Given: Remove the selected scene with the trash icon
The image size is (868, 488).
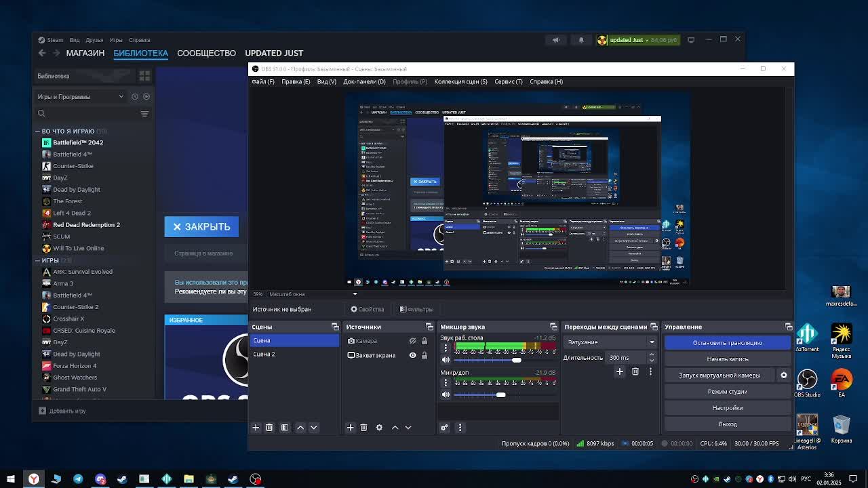Looking at the screenshot, I should (269, 428).
